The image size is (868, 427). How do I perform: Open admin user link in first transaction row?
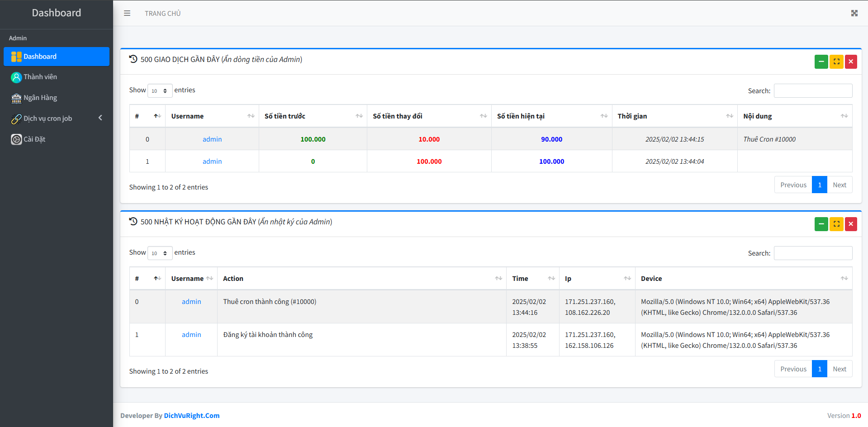click(212, 139)
